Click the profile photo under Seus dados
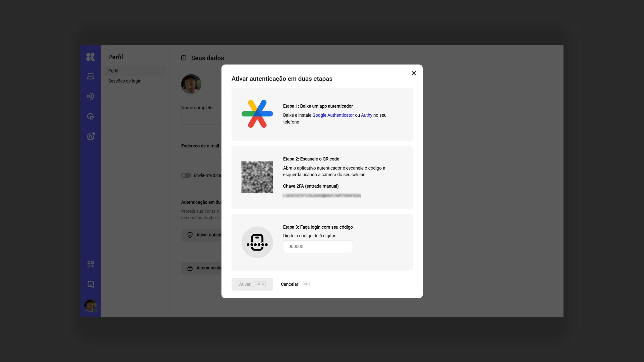The image size is (644, 362). pyautogui.click(x=191, y=84)
